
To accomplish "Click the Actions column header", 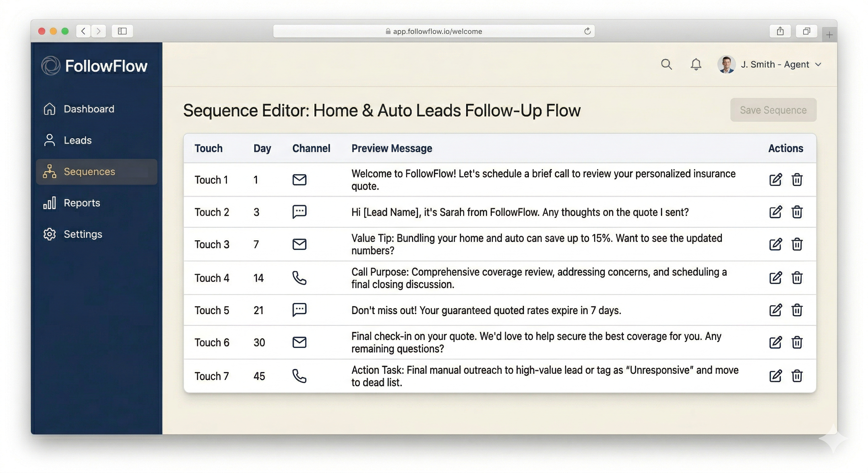I will [x=785, y=148].
